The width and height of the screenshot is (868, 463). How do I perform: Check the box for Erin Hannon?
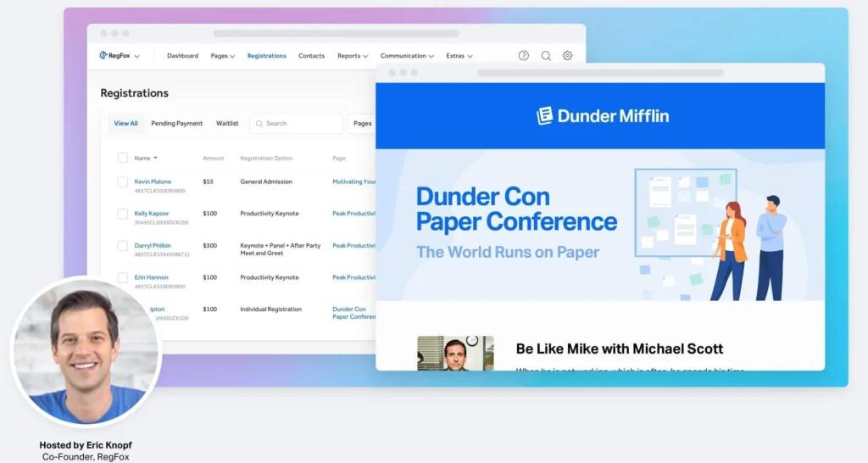(123, 277)
